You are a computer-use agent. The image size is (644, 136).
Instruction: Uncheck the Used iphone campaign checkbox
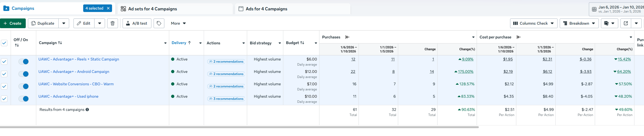pyautogui.click(x=4, y=99)
